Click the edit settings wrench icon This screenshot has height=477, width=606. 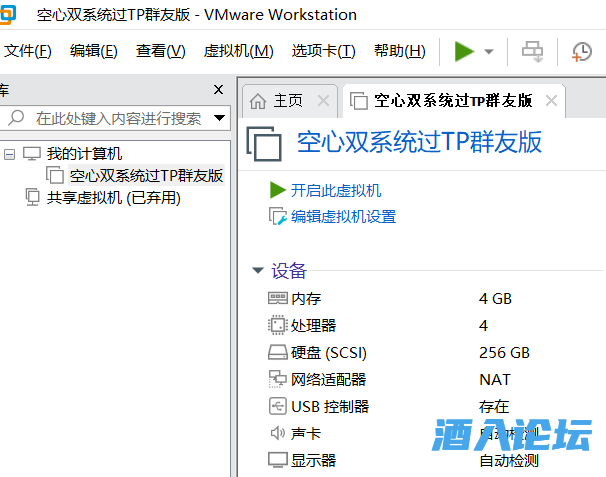pyautogui.click(x=278, y=217)
